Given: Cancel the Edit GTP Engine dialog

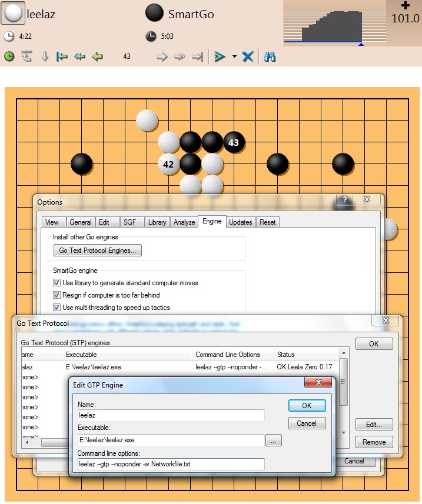Looking at the screenshot, I should pos(307,423).
